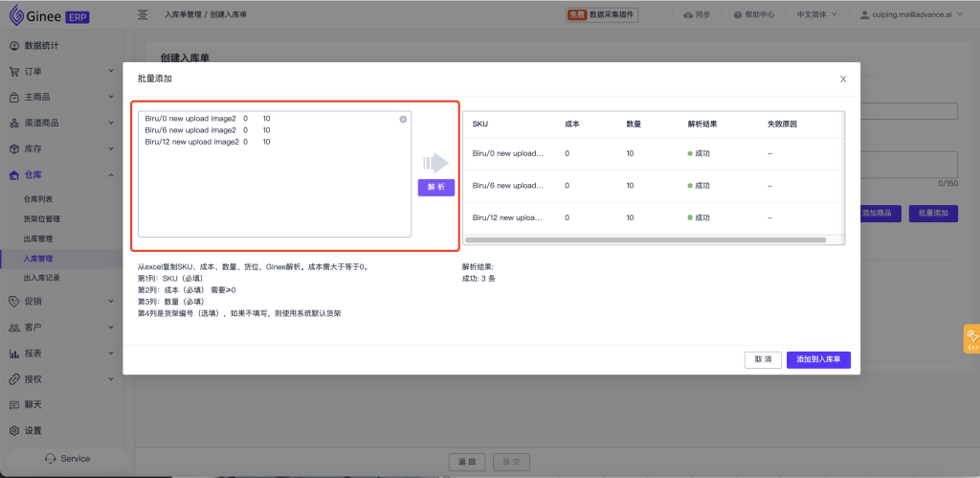Click the 促销 promotion tag icon
This screenshot has height=478, width=980.
click(x=14, y=301)
